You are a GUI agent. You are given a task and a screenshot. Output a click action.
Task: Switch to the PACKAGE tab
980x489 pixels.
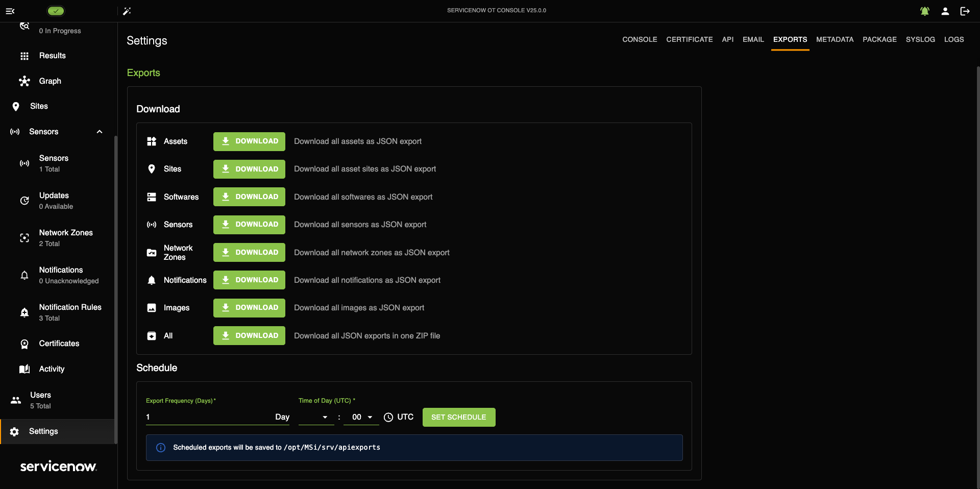pyautogui.click(x=879, y=39)
